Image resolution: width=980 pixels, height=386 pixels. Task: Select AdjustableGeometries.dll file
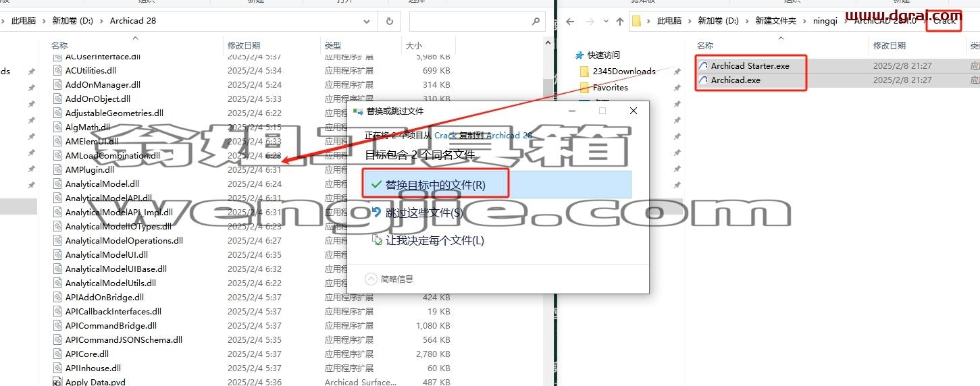point(114,113)
